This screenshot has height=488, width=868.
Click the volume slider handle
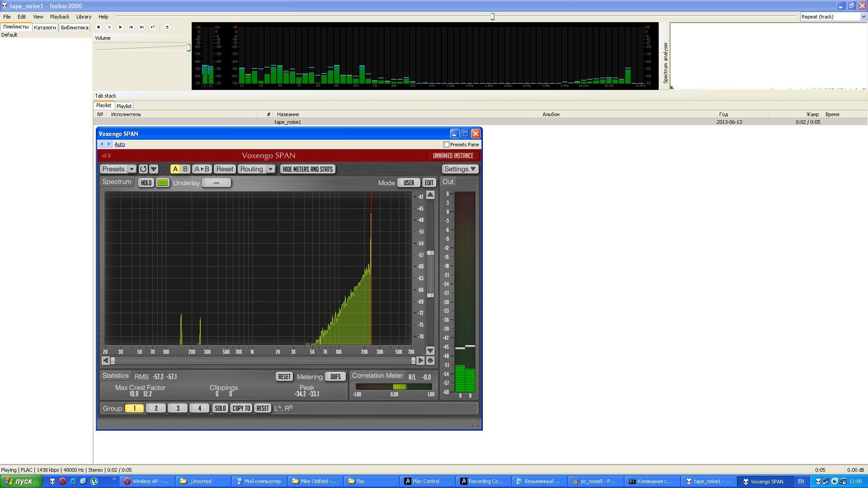pos(189,47)
